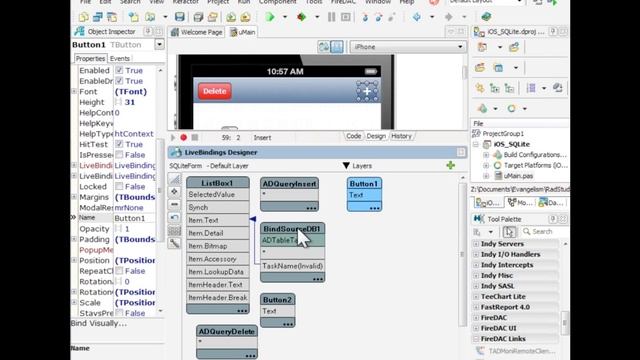The height and width of the screenshot is (360, 640).
Task: Select the Item.Text member of ListBox1
Action: pos(218,220)
